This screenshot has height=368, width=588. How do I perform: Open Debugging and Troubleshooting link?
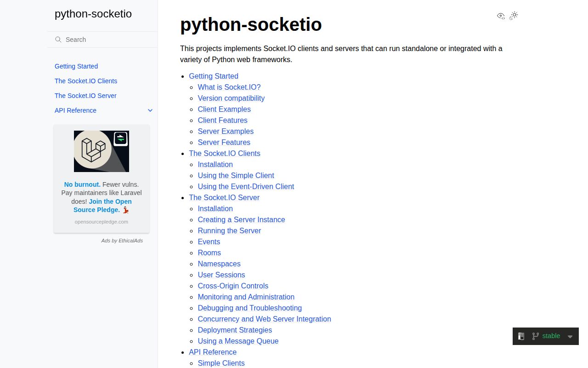(x=249, y=308)
